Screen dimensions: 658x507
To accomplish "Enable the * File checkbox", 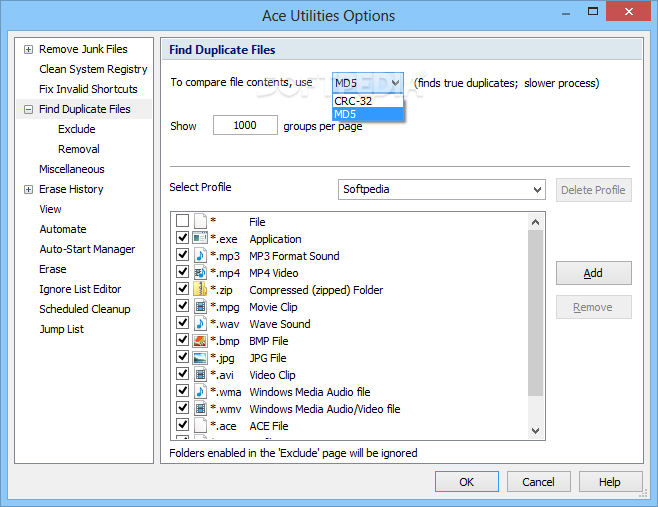I will click(182, 220).
